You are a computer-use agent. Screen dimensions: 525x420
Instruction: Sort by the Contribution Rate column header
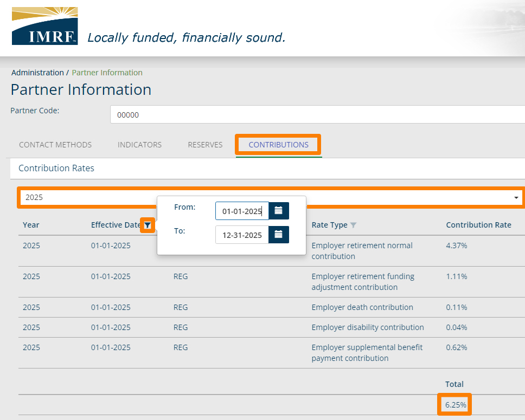(x=478, y=225)
